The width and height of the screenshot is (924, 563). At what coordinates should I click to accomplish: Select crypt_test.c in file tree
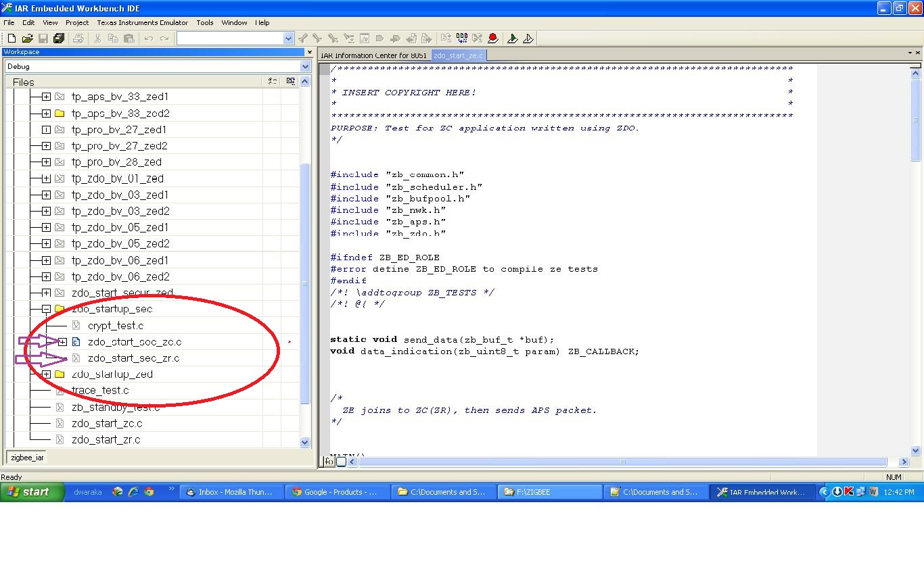(116, 326)
